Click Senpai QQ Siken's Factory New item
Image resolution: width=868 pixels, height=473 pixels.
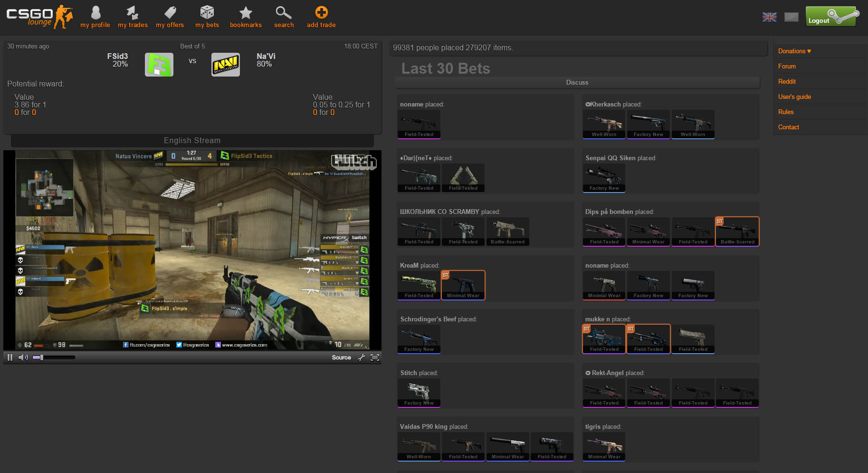point(604,178)
